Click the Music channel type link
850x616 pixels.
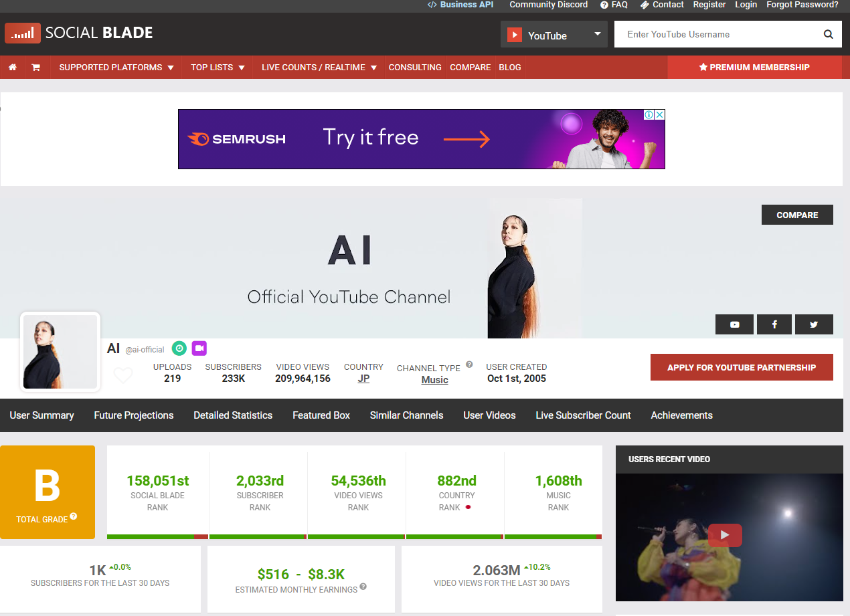[x=434, y=380]
